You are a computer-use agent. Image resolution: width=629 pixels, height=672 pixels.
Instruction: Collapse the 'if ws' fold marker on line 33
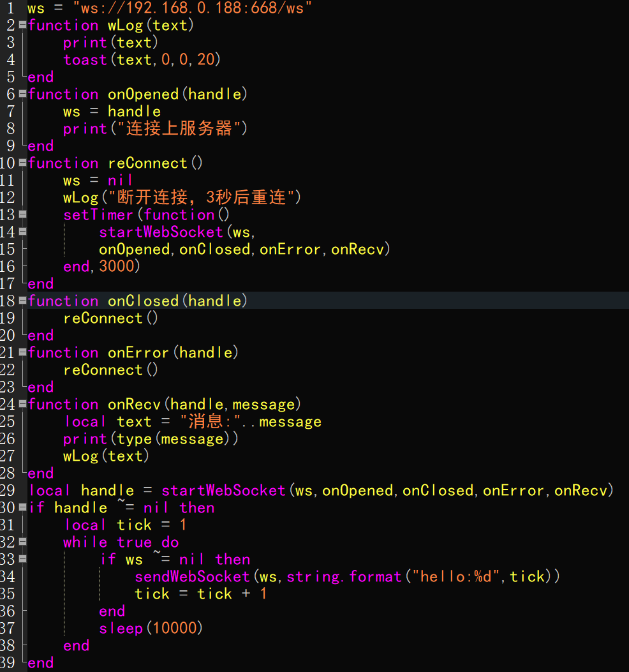[23, 559]
